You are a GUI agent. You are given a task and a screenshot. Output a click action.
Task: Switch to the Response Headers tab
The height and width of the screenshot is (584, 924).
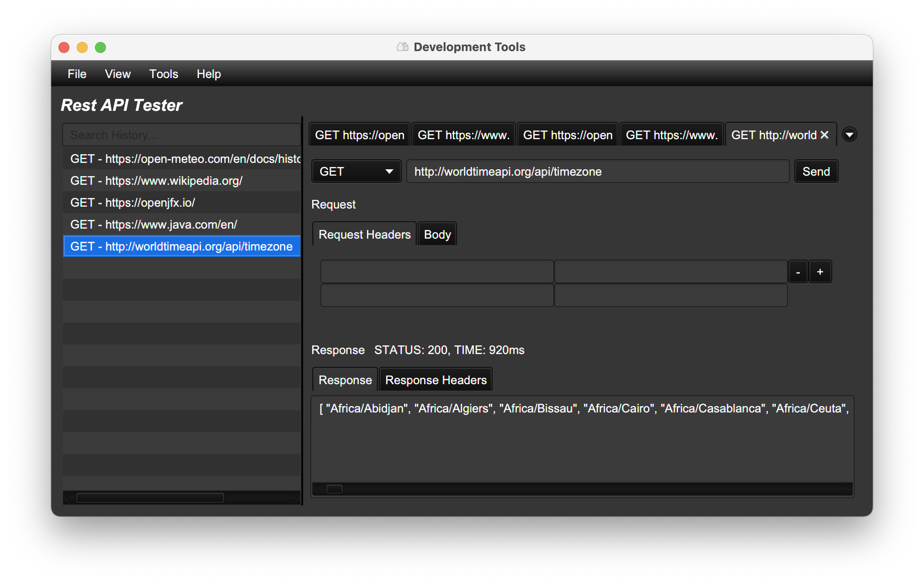click(x=436, y=380)
